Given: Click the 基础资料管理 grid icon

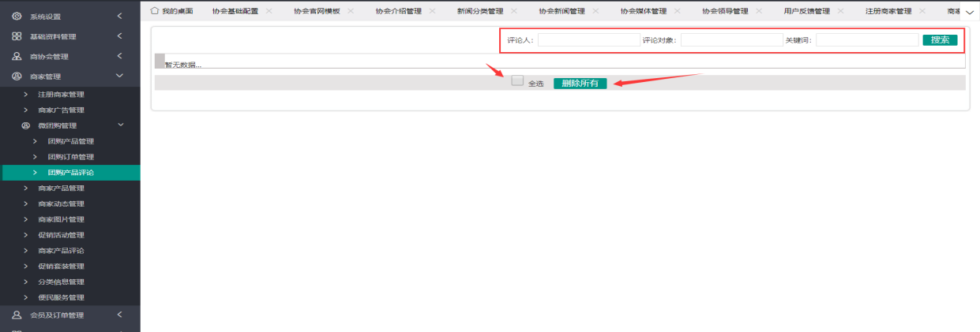Looking at the screenshot, I should pyautogui.click(x=17, y=37).
